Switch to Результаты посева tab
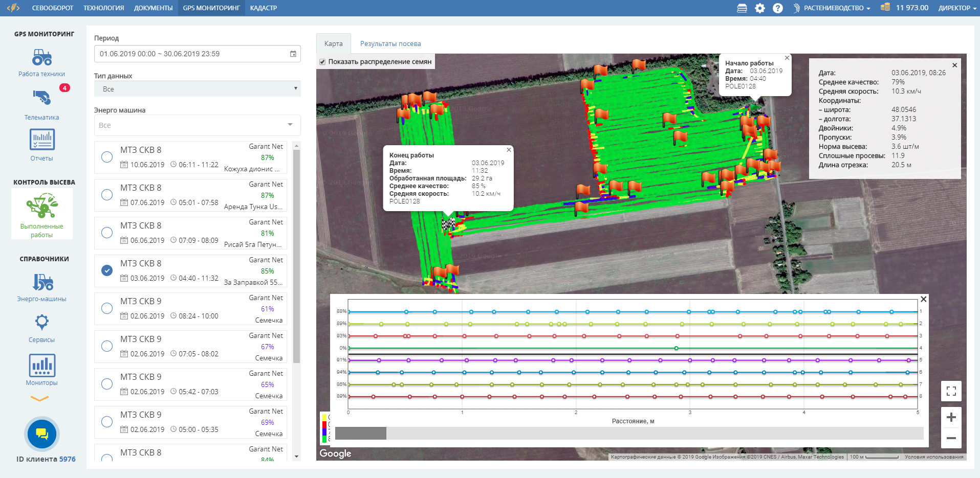This screenshot has height=478, width=980. point(390,44)
